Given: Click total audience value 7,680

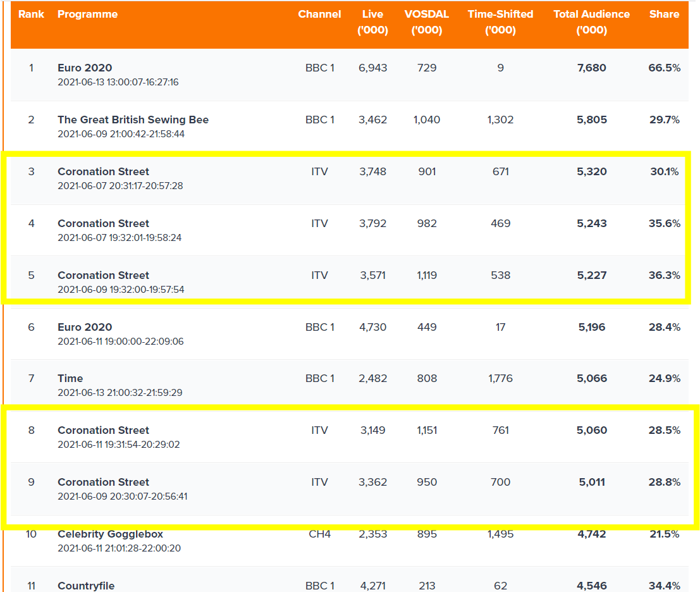Looking at the screenshot, I should point(591,68).
